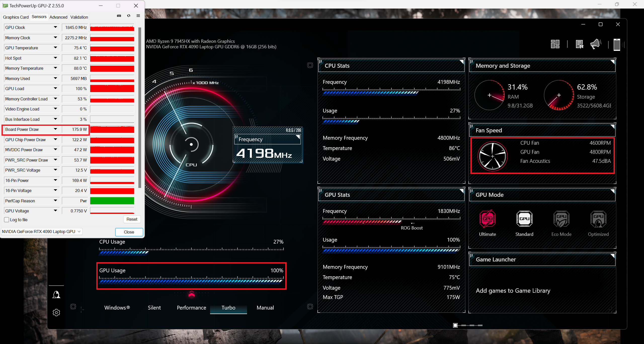Click the GPU Usage progress bar
644x344 pixels.
click(191, 281)
